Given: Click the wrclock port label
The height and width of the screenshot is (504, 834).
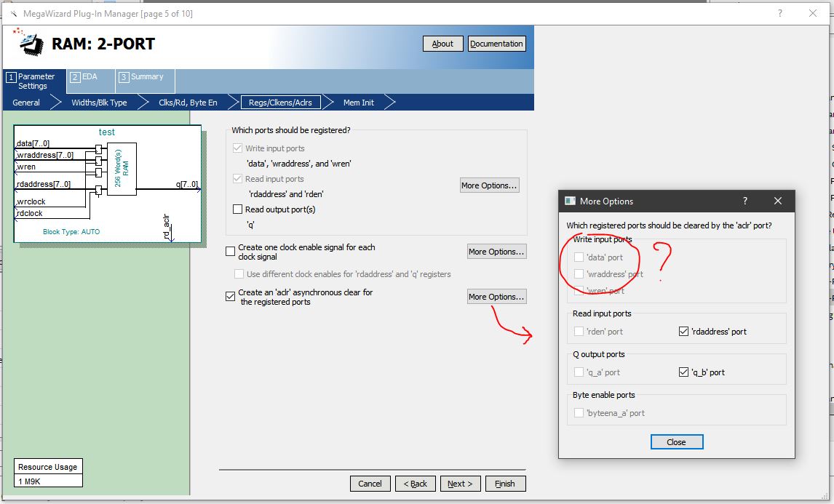Looking at the screenshot, I should point(31,202).
